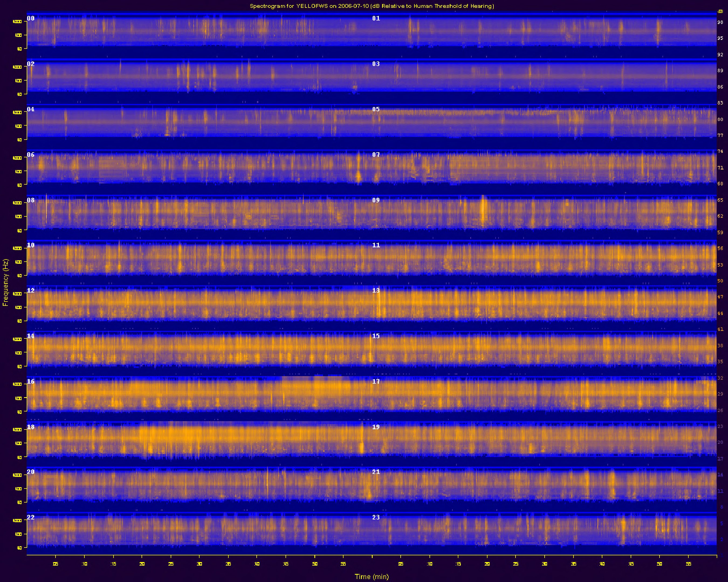Screen dimensions: 728x582
Task: Select the hour label '03'
Action: 376,64
